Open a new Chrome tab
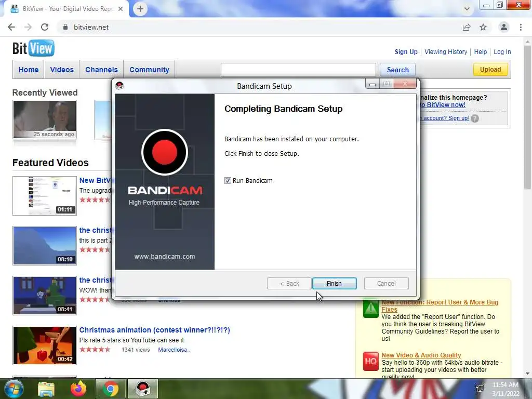 (140, 9)
